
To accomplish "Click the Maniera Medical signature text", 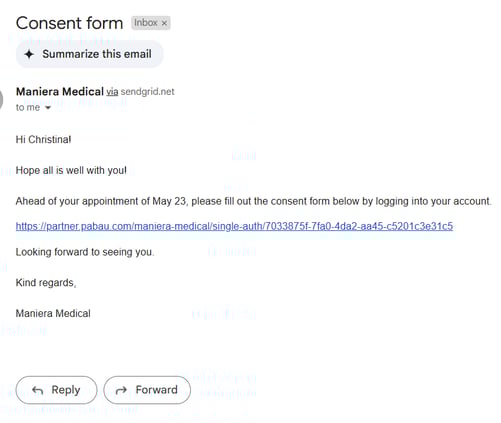I will click(x=53, y=313).
